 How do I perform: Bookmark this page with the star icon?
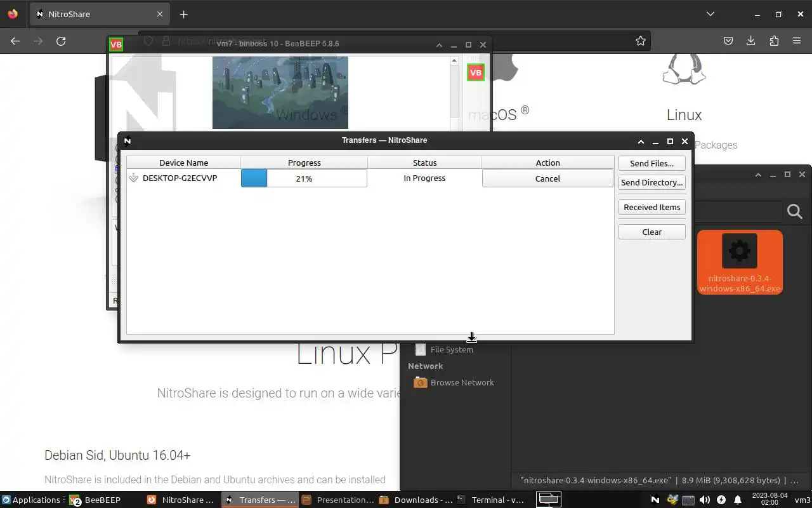click(641, 41)
